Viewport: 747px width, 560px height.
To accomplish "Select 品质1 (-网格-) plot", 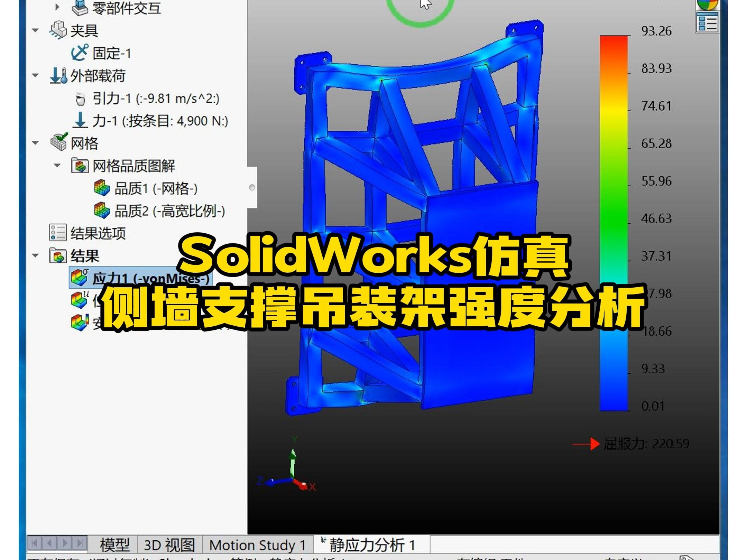I will 156,189.
